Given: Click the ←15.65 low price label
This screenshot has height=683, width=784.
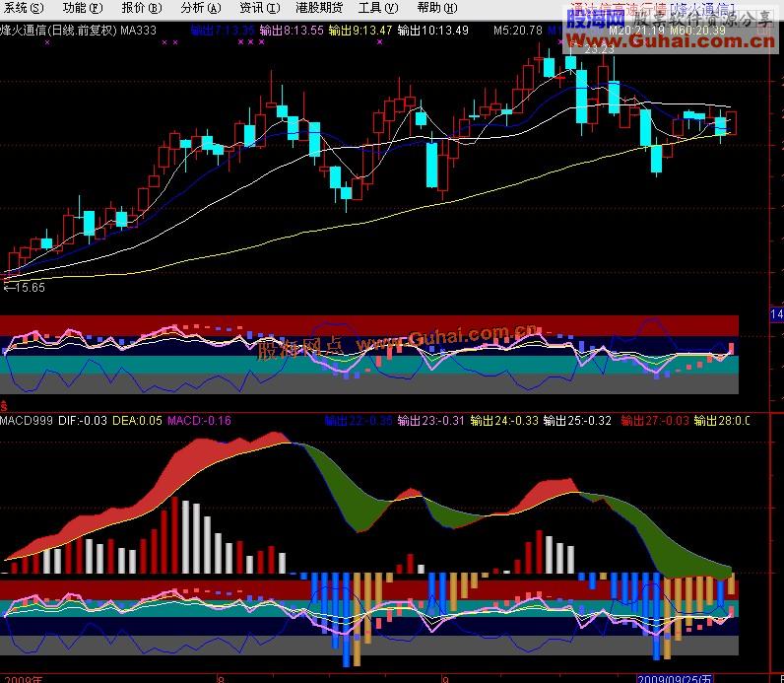Looking at the screenshot, I should tap(24, 288).
